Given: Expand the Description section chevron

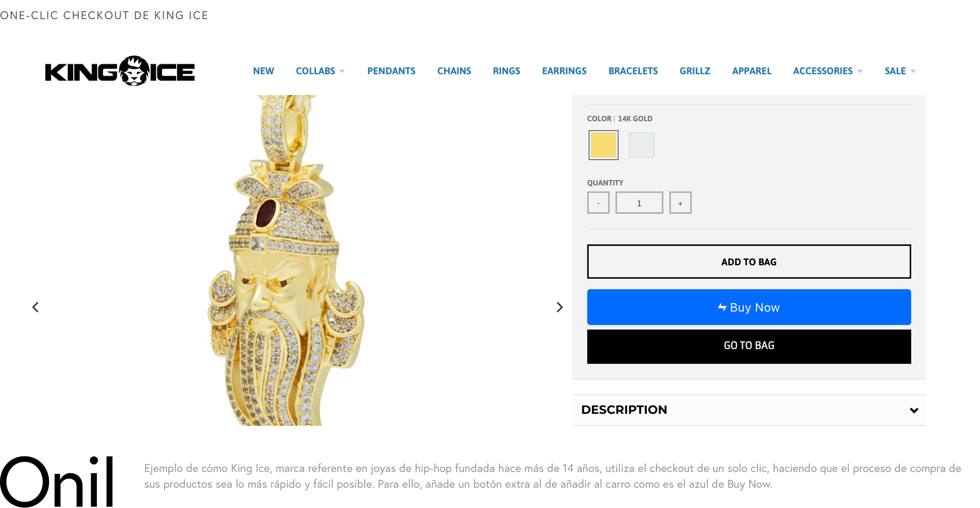Looking at the screenshot, I should pos(914,410).
